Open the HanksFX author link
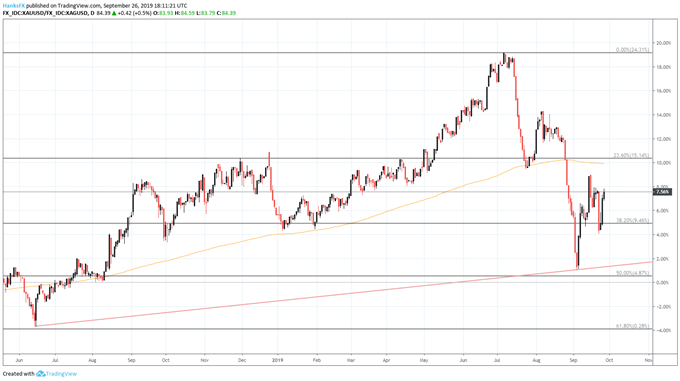680x381 pixels. tap(14, 6)
